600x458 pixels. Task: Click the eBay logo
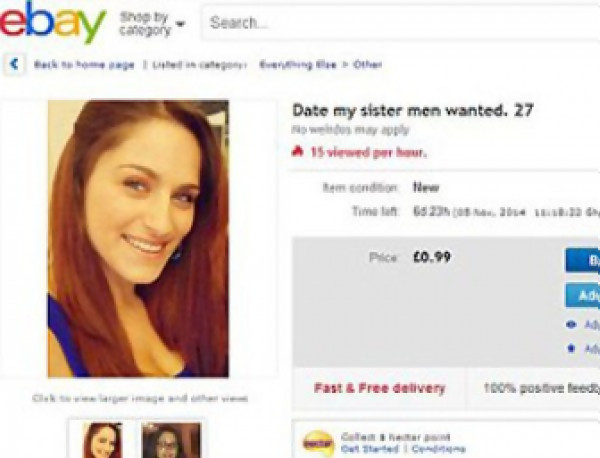[x=52, y=22]
